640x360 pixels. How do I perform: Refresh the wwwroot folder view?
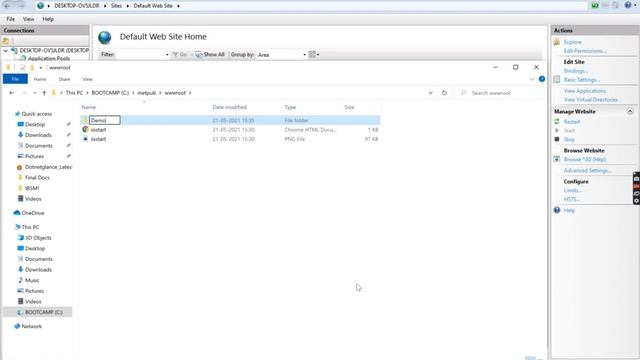(444, 93)
